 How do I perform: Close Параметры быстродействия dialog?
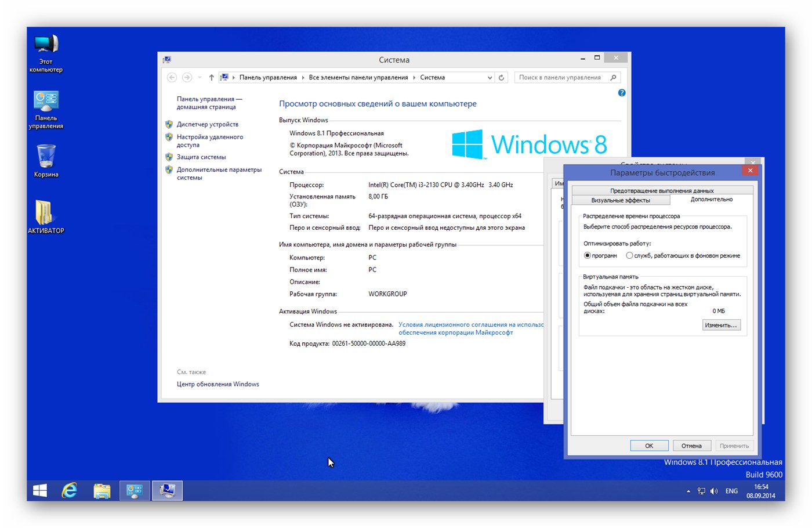tap(750, 171)
